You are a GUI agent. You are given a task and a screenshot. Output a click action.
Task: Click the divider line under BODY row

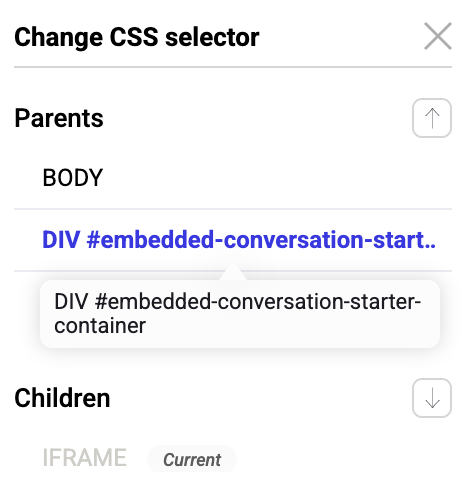tap(233, 209)
